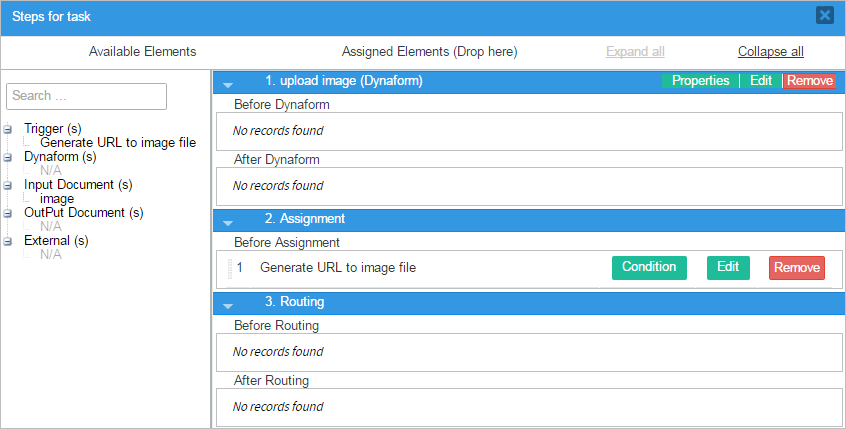
Task: Close the Steps for task dialog
Action: [824, 15]
